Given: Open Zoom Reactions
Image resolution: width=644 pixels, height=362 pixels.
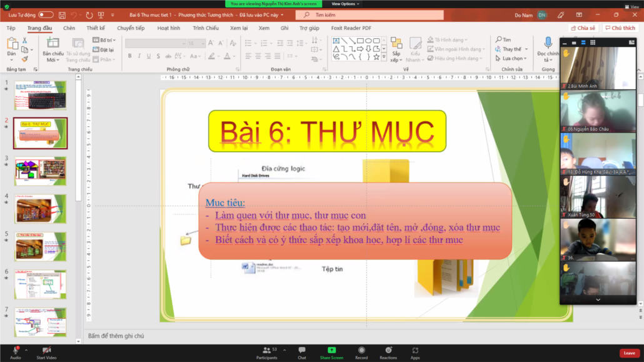Looking at the screenshot, I should (388, 353).
